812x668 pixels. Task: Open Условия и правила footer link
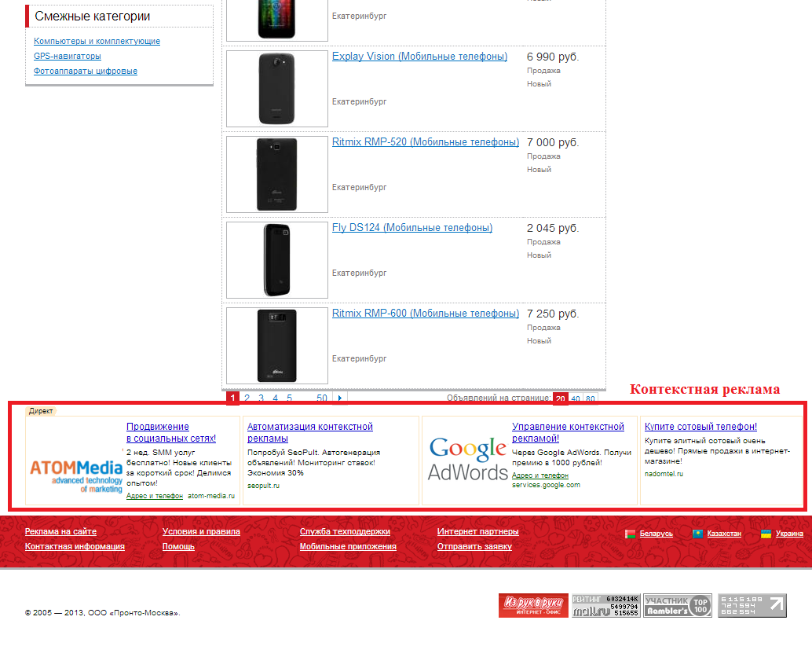[x=201, y=531]
